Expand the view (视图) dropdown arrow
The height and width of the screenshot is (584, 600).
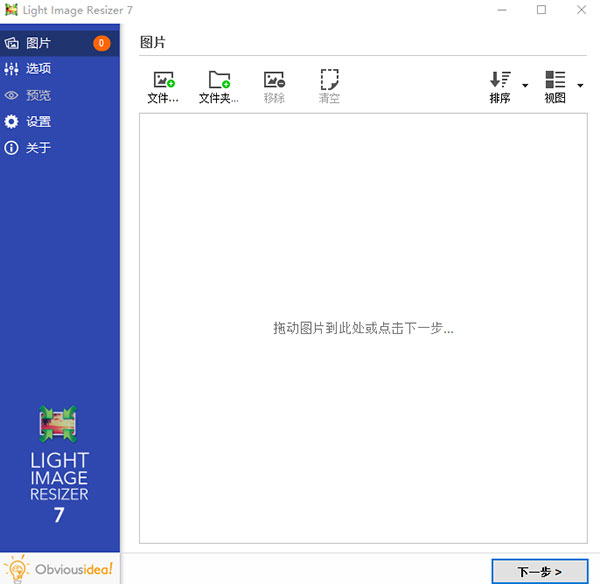point(580,86)
